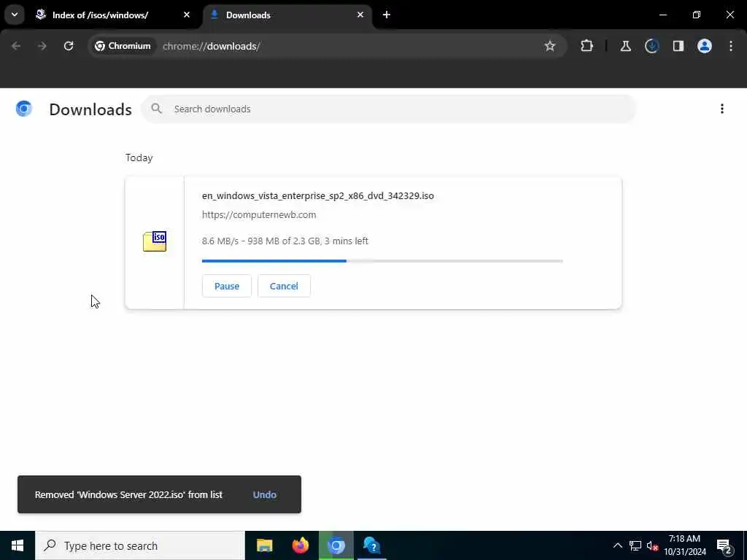Close the Downloads tab
747x560 pixels.
click(x=360, y=15)
